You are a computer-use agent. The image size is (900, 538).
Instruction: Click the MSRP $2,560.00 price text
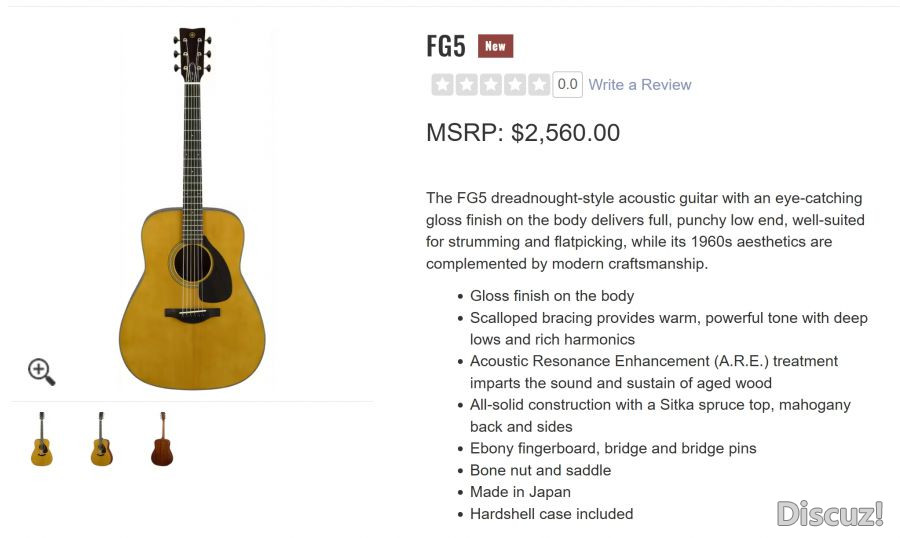(x=522, y=133)
